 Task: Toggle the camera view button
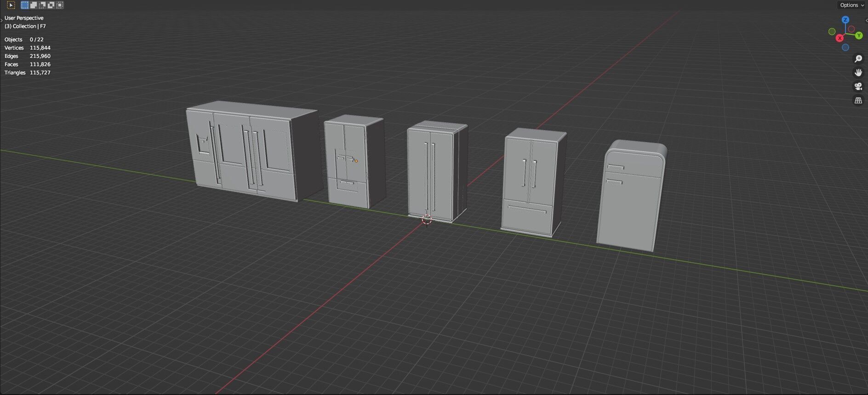click(x=858, y=86)
